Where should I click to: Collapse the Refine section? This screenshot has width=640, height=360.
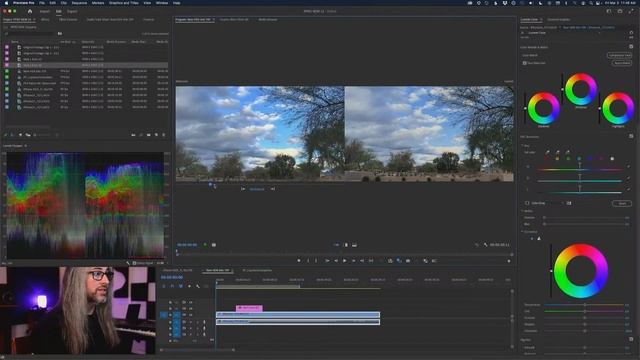pyautogui.click(x=522, y=211)
